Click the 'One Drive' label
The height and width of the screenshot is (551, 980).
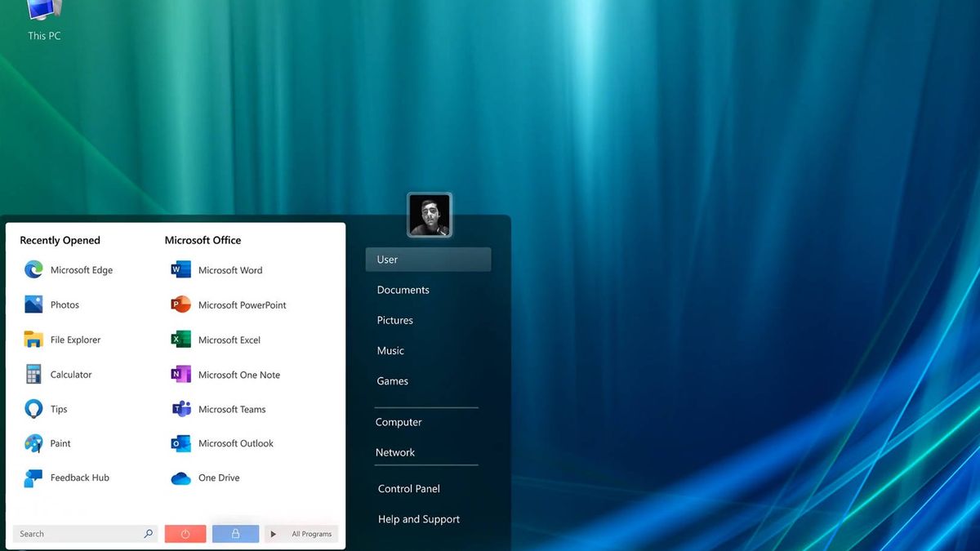click(x=219, y=478)
